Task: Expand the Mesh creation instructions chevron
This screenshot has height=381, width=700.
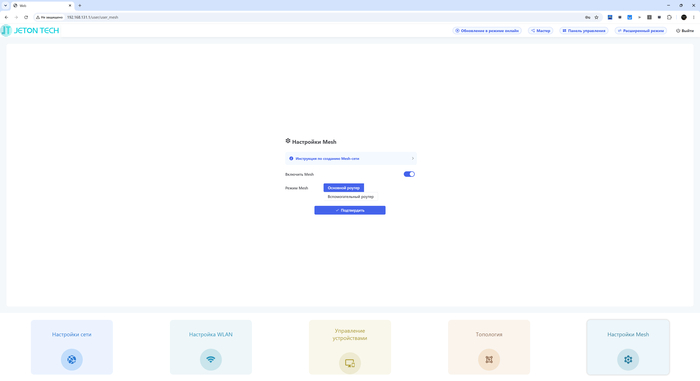Action: pyautogui.click(x=412, y=159)
